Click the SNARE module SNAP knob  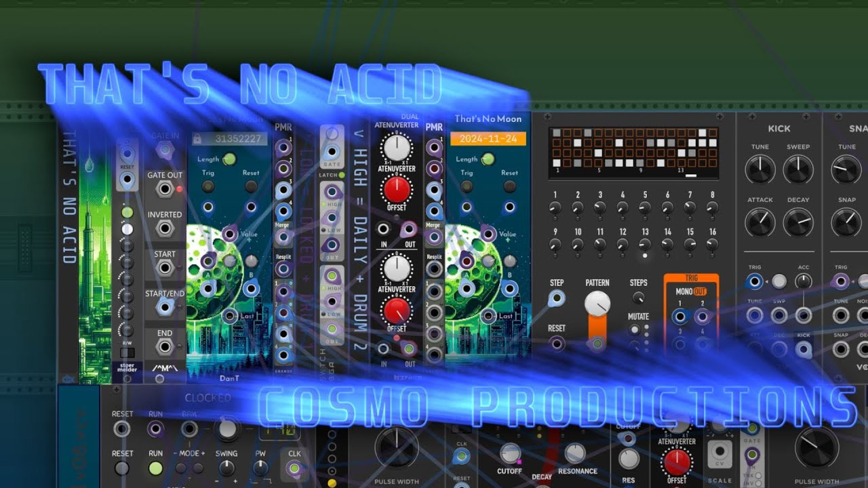point(846,222)
